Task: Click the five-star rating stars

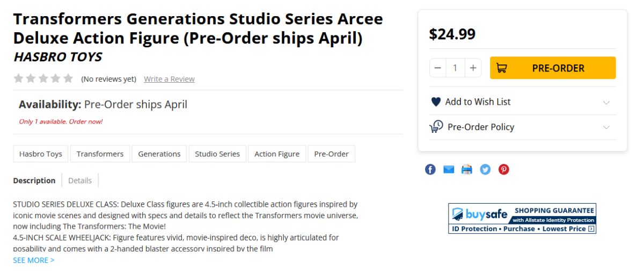Action: (x=43, y=78)
